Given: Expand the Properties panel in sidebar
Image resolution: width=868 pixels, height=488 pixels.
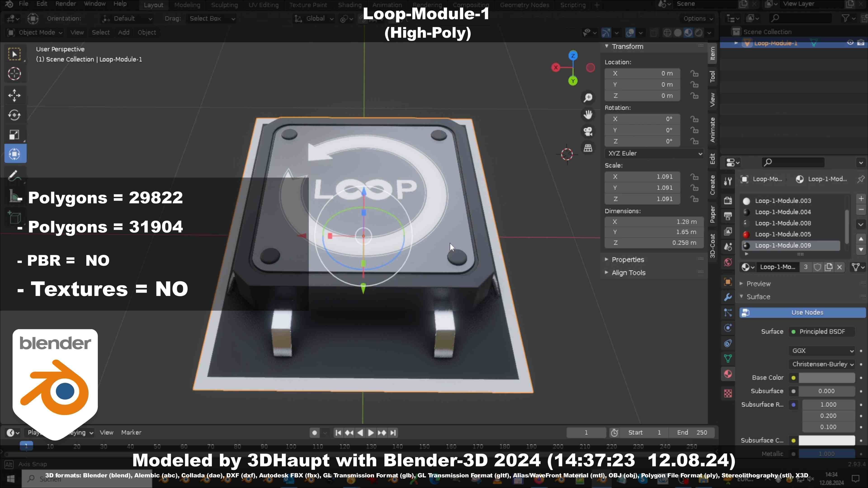Looking at the screenshot, I should point(628,260).
